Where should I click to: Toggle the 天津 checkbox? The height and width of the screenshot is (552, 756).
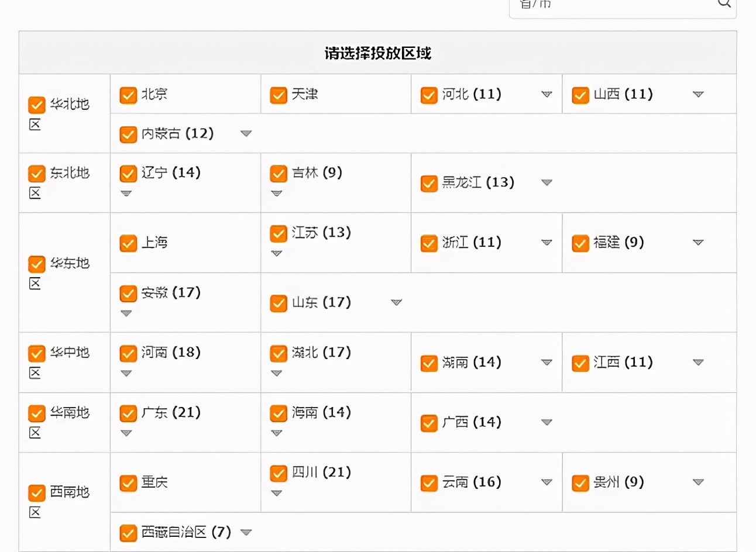tap(279, 95)
